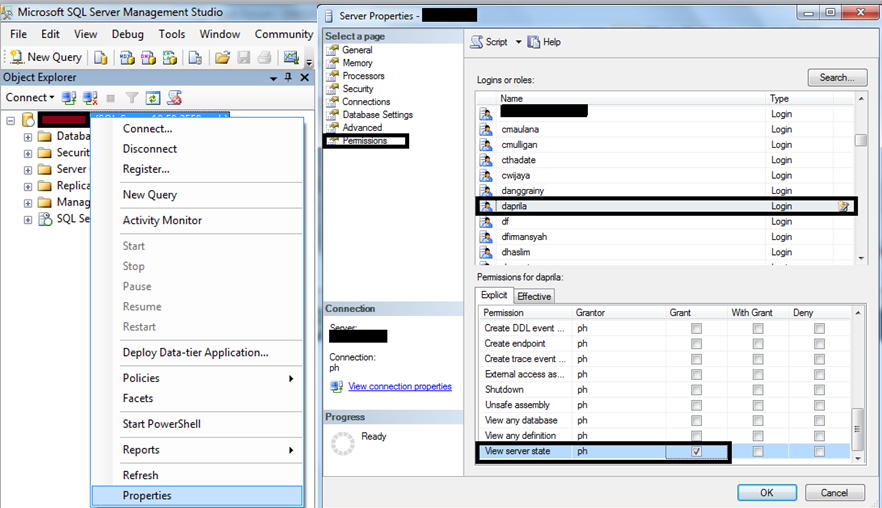Close the Object Explorer panel
The width and height of the screenshot is (882, 508).
tap(304, 78)
